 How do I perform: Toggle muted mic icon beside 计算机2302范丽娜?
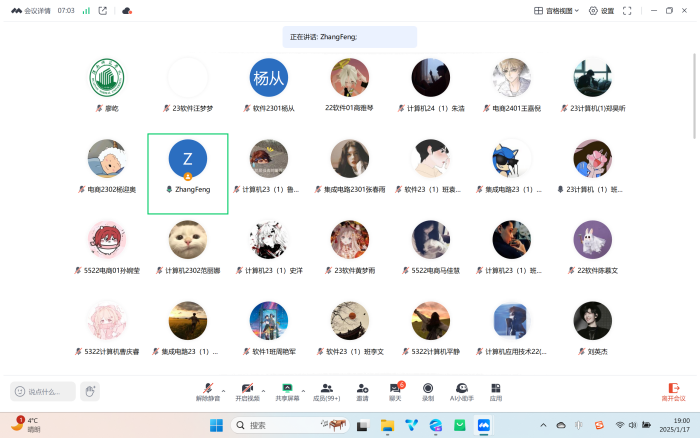(159, 270)
